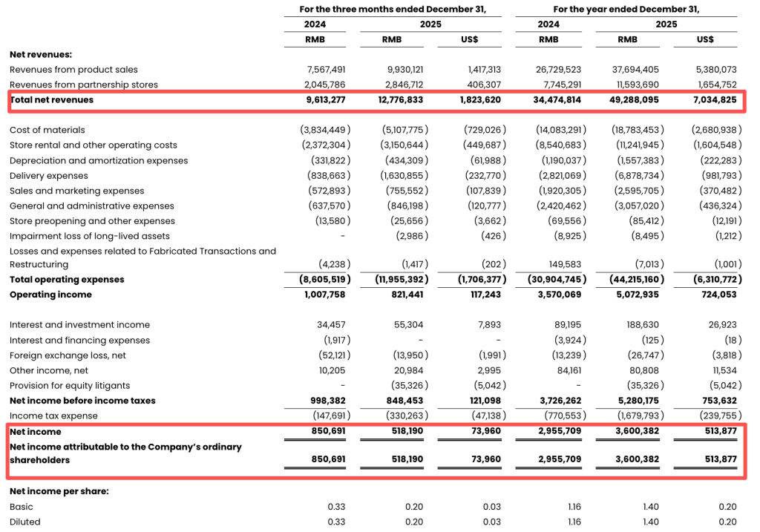Select the "Net revenues:" section heading
This screenshot has width=760, height=532.
41,54
